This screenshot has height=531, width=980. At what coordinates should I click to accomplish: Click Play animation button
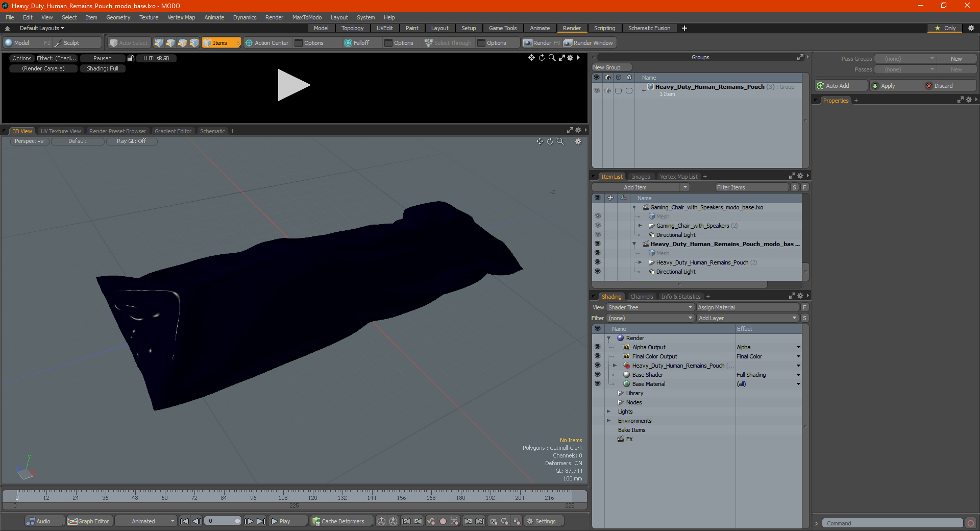288,521
